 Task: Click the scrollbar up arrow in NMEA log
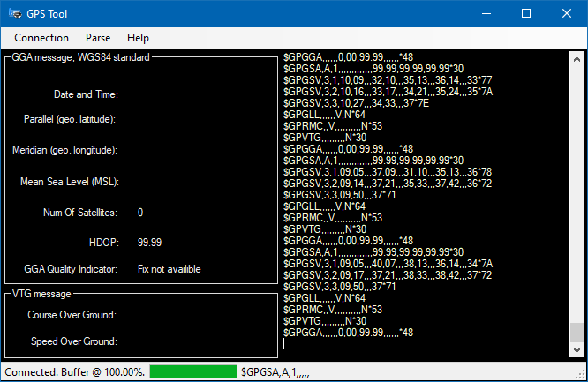tap(577, 59)
